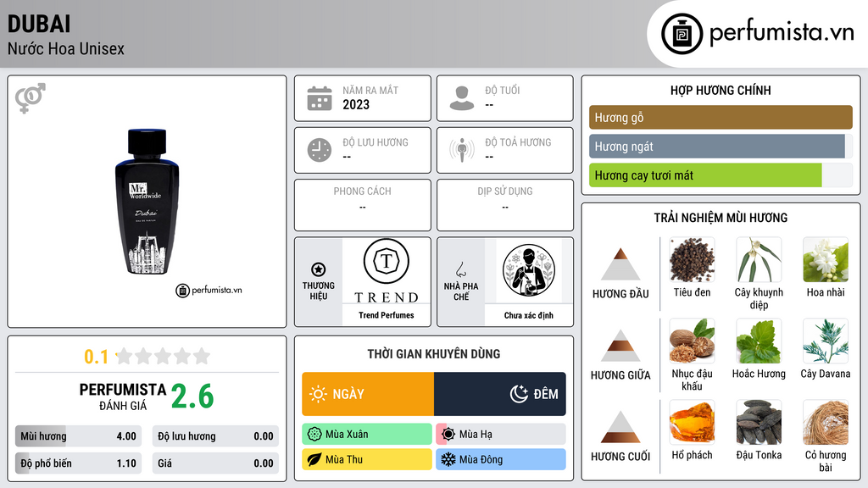
Task: Click the Phong cách card
Action: pyautogui.click(x=363, y=205)
